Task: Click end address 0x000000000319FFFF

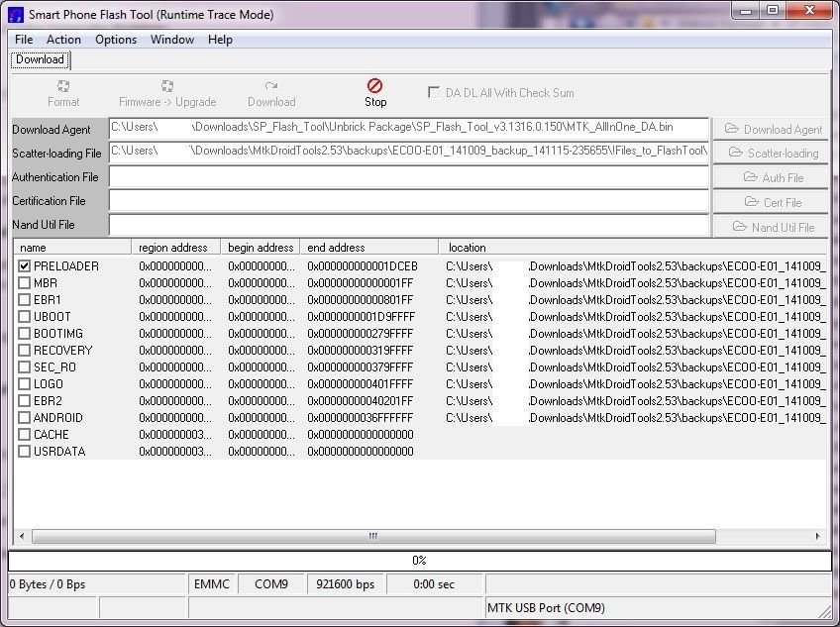Action: 360,351
